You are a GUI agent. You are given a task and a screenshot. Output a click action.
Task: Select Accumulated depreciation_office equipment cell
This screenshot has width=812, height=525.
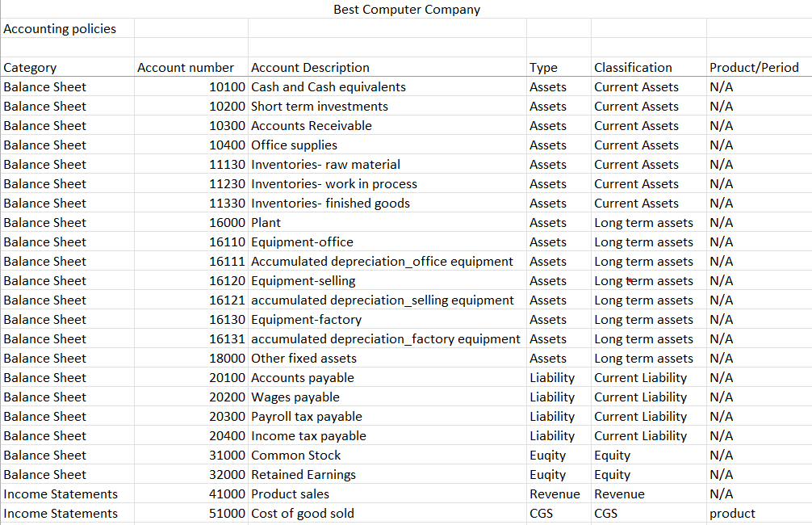[387, 262]
